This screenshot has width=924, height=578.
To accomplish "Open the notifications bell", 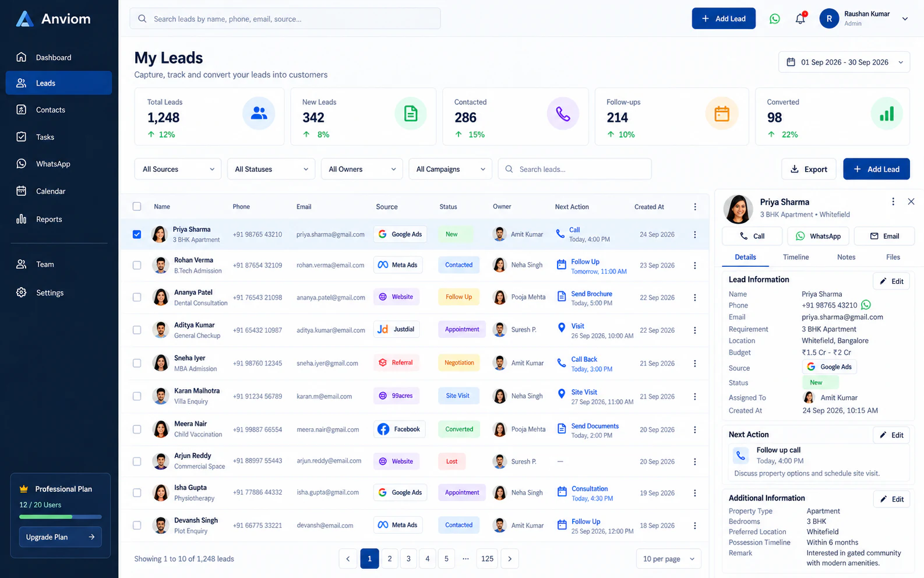I will tap(800, 19).
